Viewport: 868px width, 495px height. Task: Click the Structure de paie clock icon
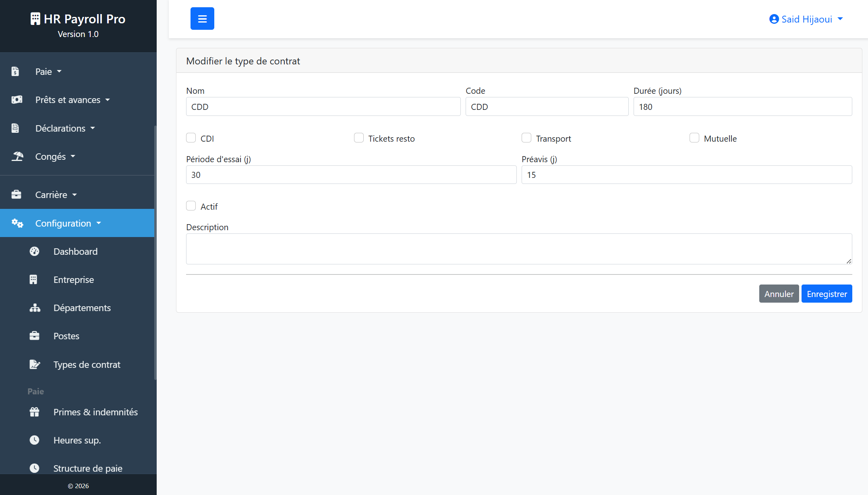(x=35, y=468)
